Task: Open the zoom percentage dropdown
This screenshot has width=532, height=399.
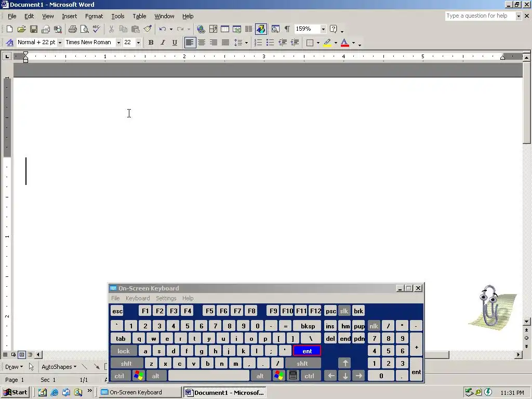Action: [x=323, y=29]
